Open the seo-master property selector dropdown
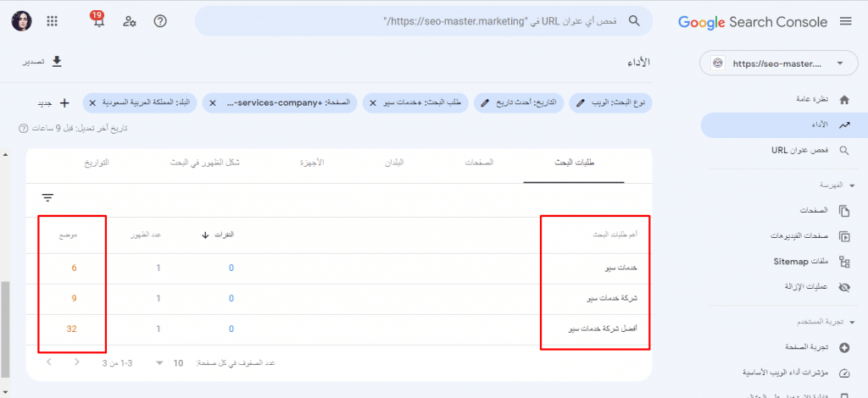This screenshot has width=868, height=398. pos(777,63)
